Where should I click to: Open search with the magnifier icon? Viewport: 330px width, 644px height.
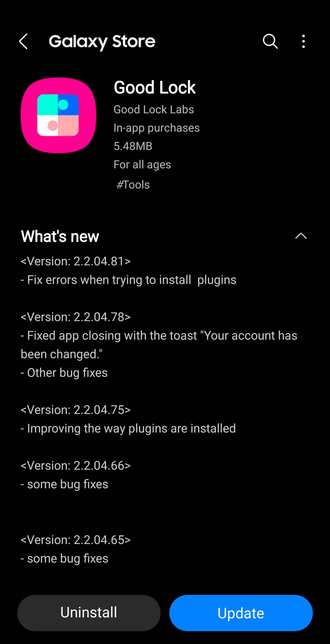pos(270,41)
